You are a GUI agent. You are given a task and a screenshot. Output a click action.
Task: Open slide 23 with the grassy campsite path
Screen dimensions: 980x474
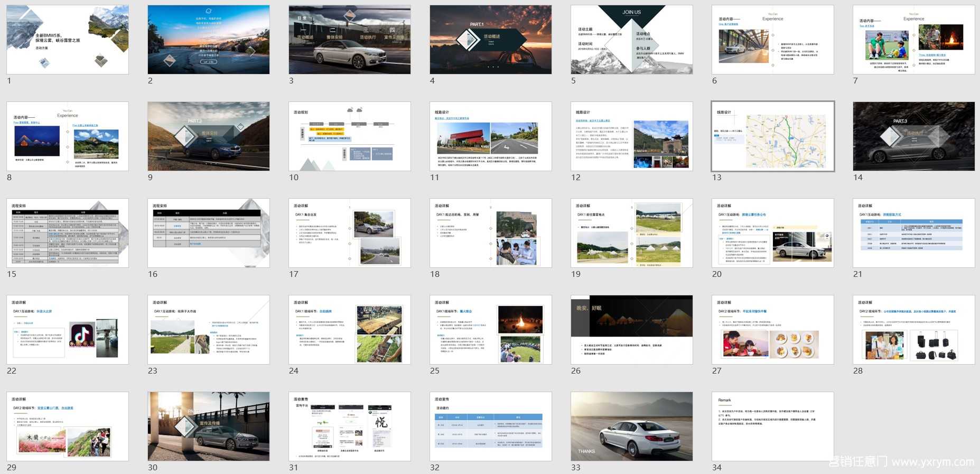(x=209, y=330)
